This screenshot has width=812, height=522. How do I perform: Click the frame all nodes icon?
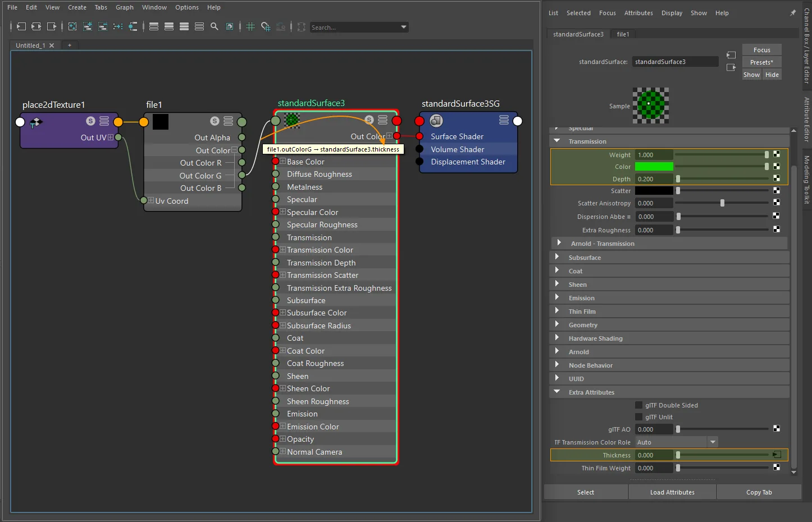(x=72, y=26)
